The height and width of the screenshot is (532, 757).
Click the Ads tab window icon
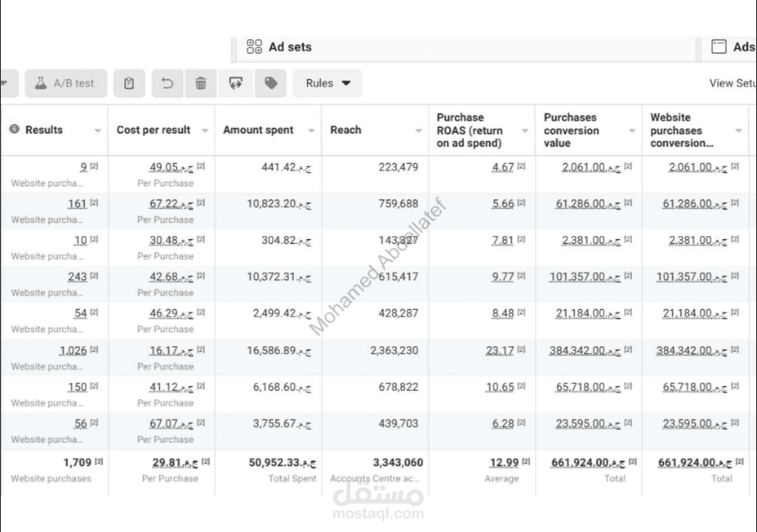click(x=719, y=47)
